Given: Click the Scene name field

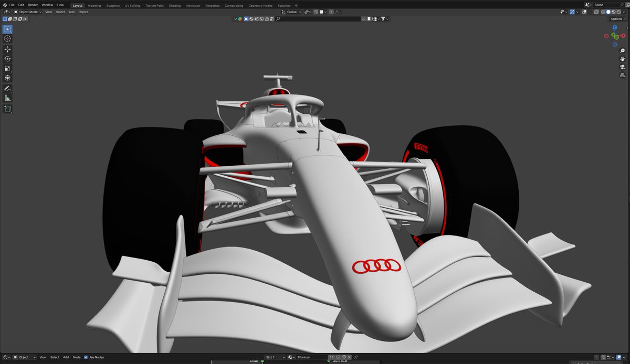Looking at the screenshot, I should (606, 5).
